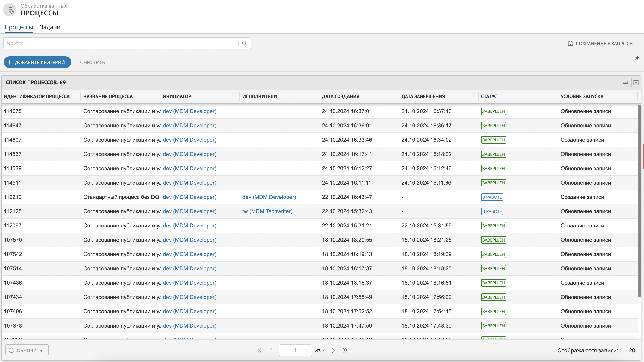Sort by НАЗВАНИЕ ПРОЦЕССА column header
Screen dimensions: 644x362
pyautogui.click(x=108, y=96)
